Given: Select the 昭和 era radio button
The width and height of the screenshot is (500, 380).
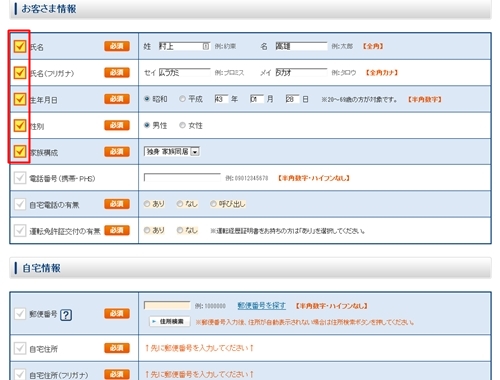Looking at the screenshot, I should (147, 99).
